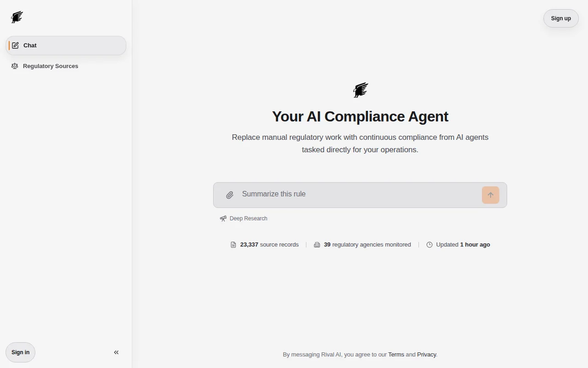This screenshot has width=588, height=368.
Task: Click the compose icon beside Chat
Action: (x=16, y=46)
